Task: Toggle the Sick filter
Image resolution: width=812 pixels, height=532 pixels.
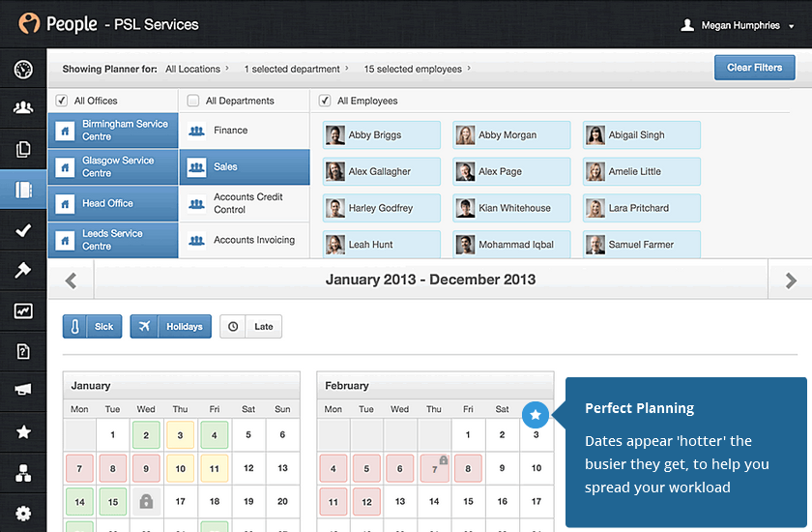Action: tap(92, 326)
